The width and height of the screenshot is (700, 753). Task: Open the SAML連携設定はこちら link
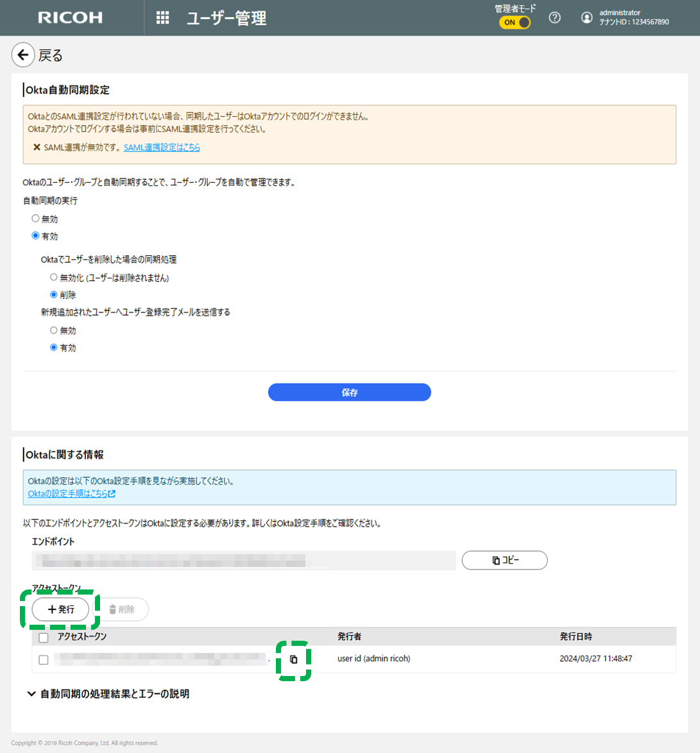click(162, 148)
